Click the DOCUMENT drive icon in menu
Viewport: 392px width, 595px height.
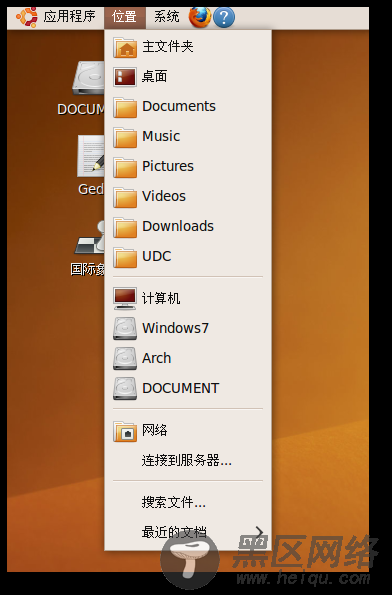125,388
